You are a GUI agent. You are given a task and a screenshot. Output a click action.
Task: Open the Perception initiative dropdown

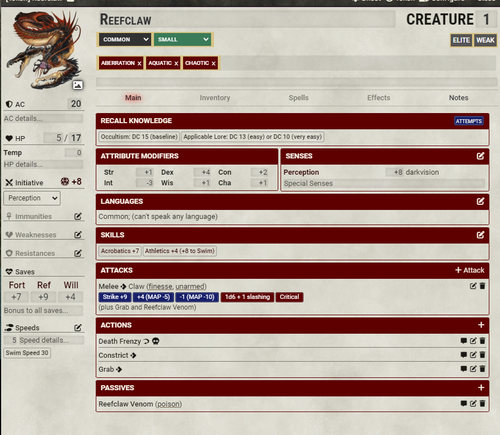32,198
